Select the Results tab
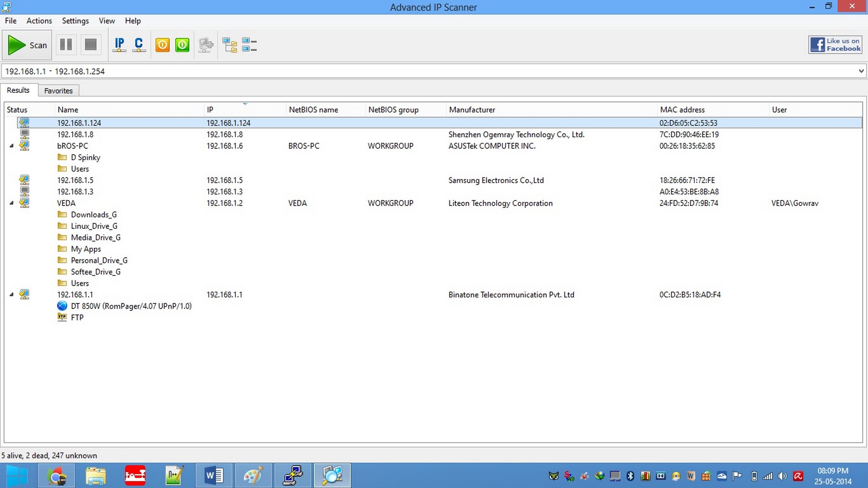The width and height of the screenshot is (868, 488). (17, 90)
